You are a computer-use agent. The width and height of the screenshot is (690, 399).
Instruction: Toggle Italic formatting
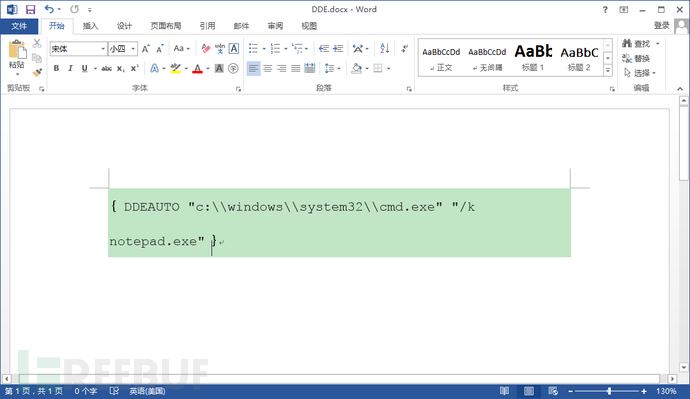70,68
